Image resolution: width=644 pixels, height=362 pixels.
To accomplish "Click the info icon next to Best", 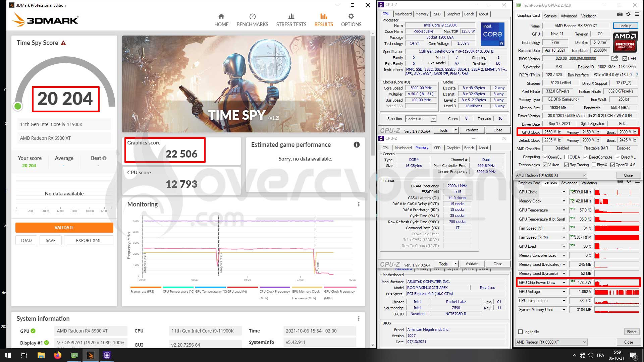I will (x=104, y=158).
